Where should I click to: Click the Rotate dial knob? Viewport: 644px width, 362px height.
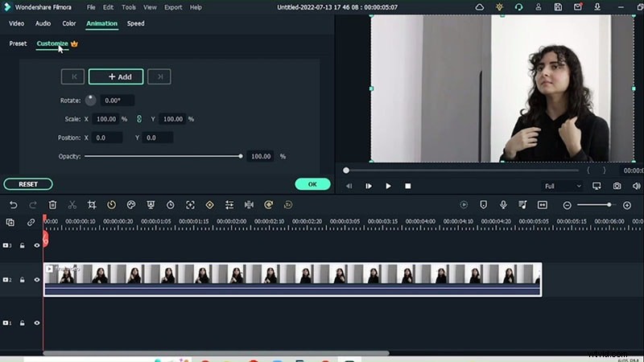(x=91, y=100)
